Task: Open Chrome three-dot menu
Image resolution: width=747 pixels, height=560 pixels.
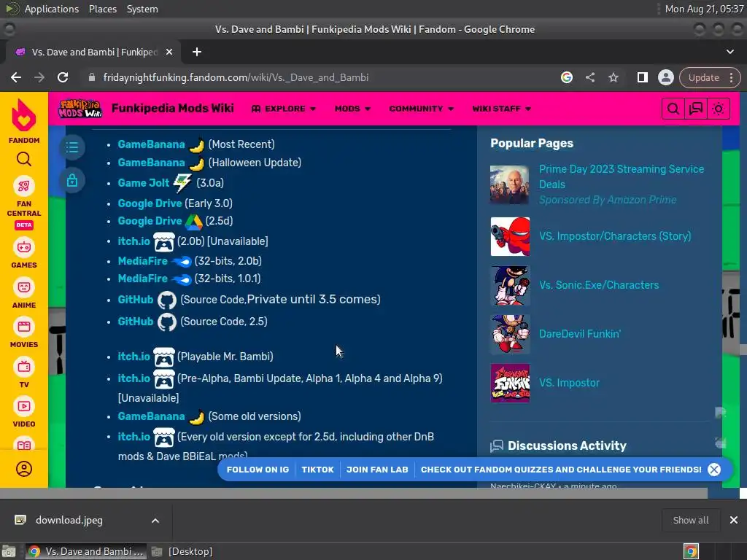Action: click(x=731, y=77)
